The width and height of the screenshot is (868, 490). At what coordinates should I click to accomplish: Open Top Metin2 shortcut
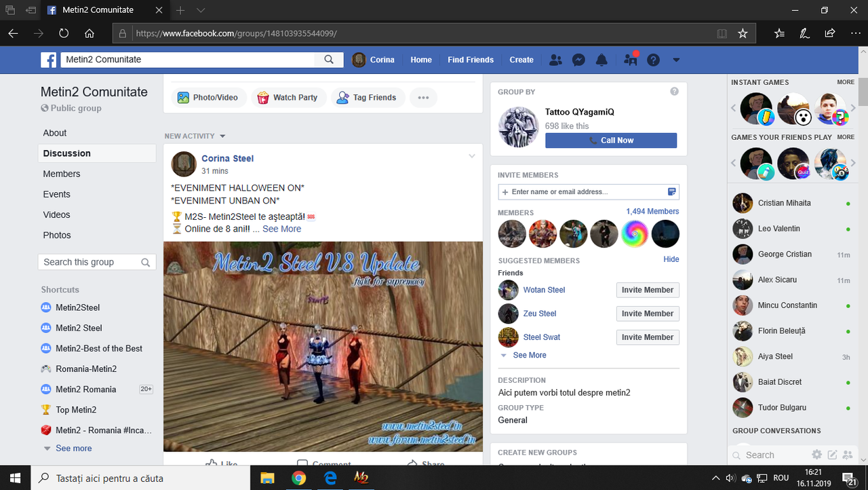pos(76,409)
